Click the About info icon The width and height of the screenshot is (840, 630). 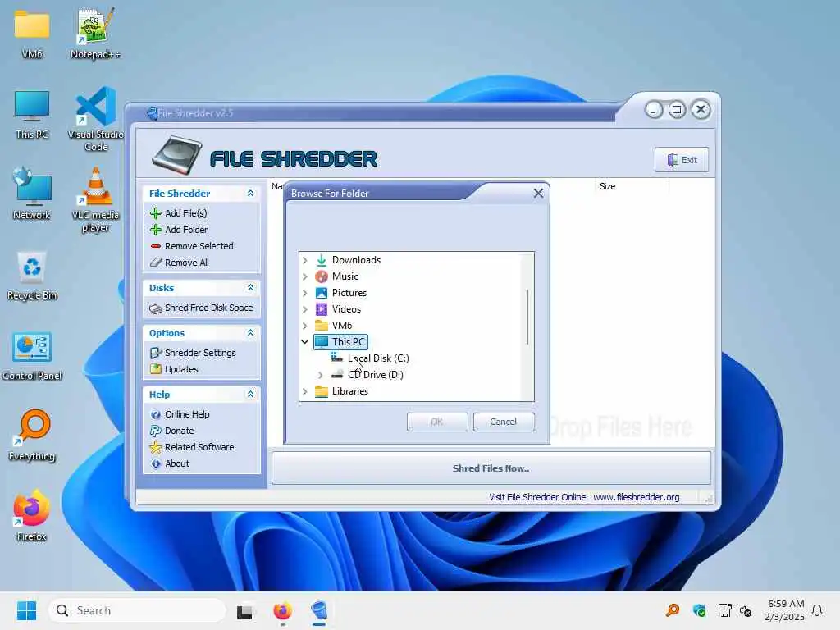coord(156,464)
